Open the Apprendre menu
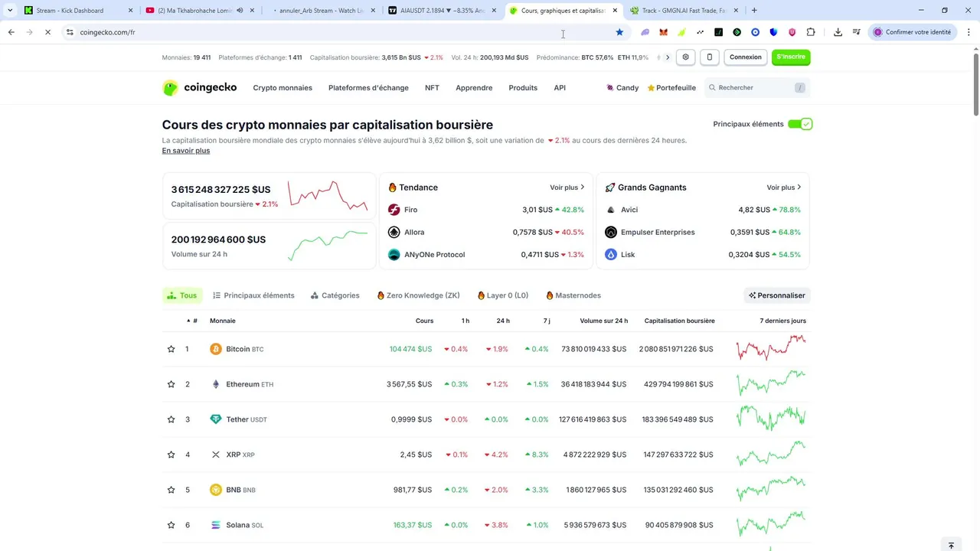 474,88
